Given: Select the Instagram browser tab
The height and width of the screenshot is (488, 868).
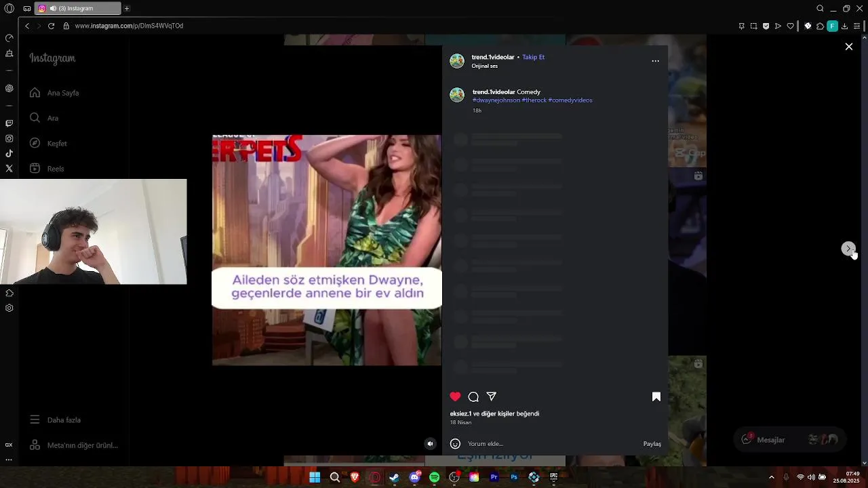Looking at the screenshot, I should click(77, 9).
